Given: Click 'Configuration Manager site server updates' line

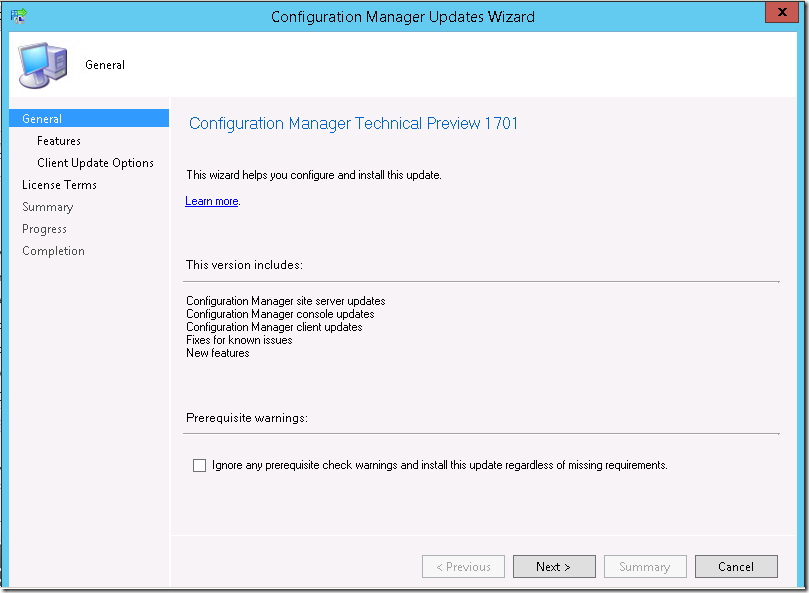Looking at the screenshot, I should [286, 301].
